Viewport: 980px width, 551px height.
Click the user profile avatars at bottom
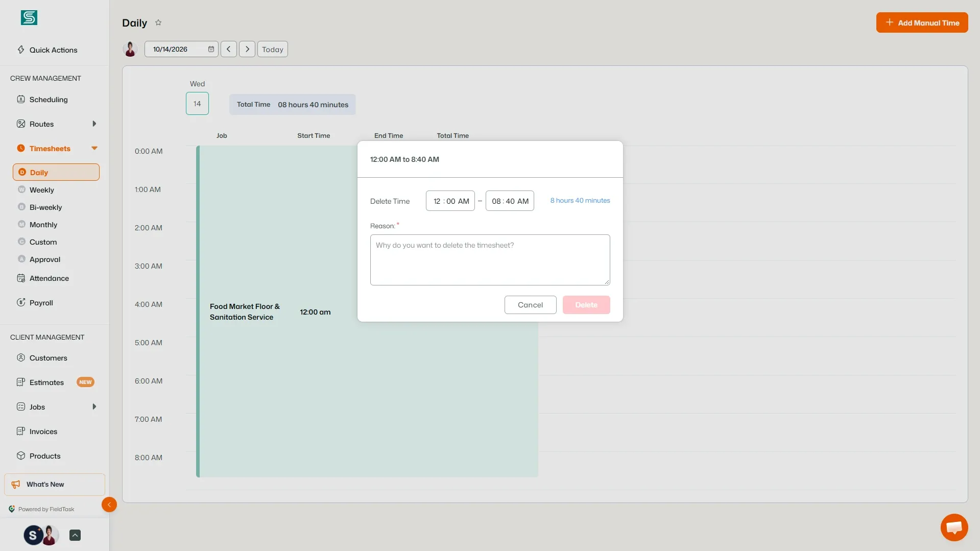pyautogui.click(x=41, y=535)
